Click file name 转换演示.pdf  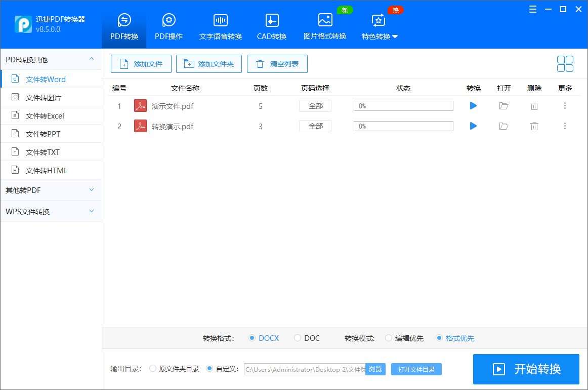coord(173,127)
